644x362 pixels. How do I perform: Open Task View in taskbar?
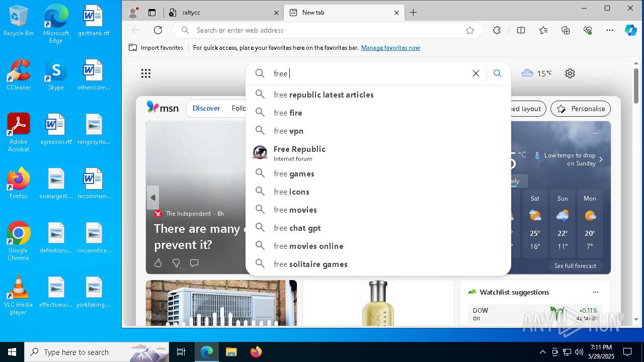181,352
